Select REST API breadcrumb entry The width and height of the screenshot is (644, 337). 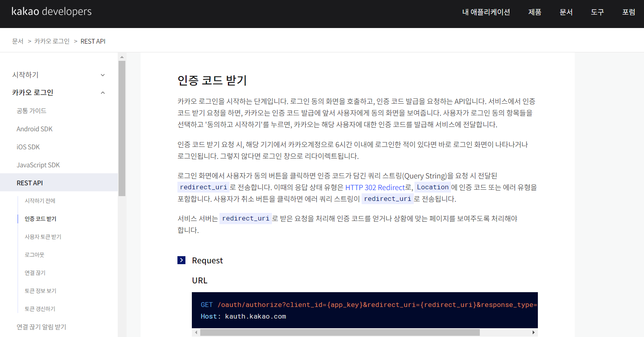[93, 41]
